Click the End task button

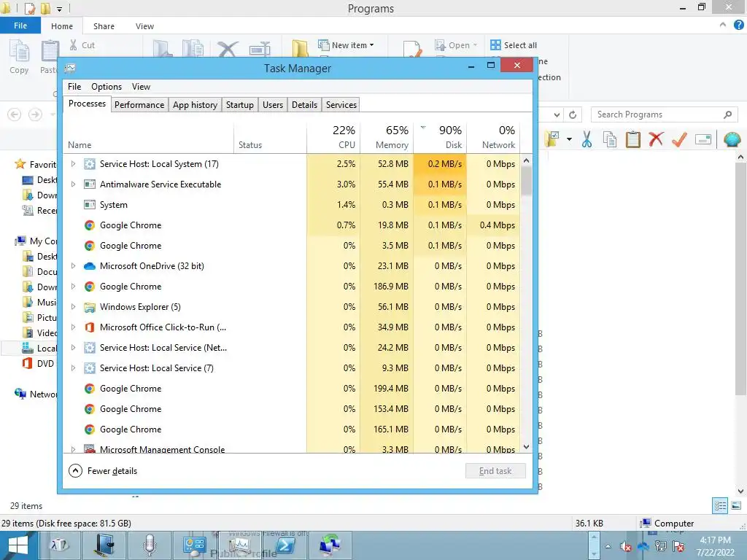tap(495, 471)
